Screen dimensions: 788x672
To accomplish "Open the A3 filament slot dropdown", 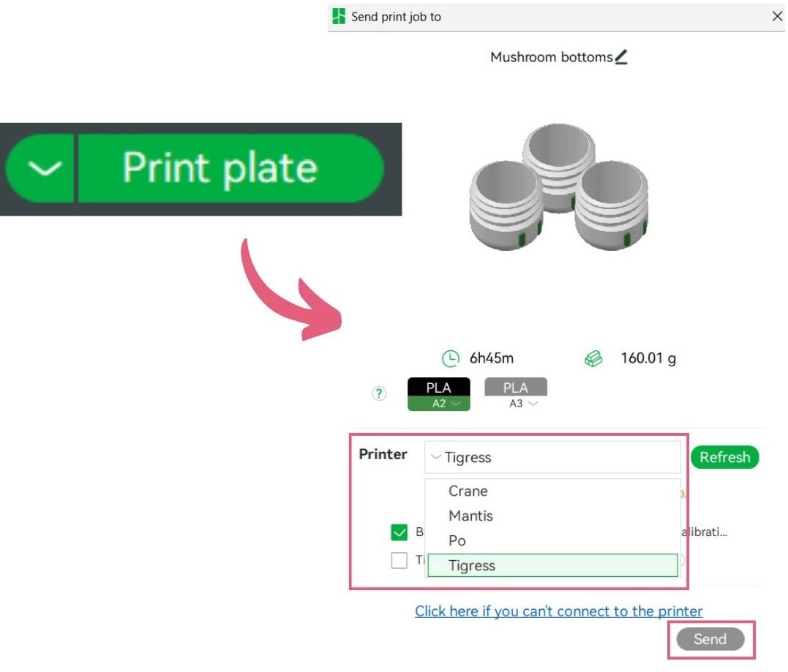I will (x=516, y=404).
